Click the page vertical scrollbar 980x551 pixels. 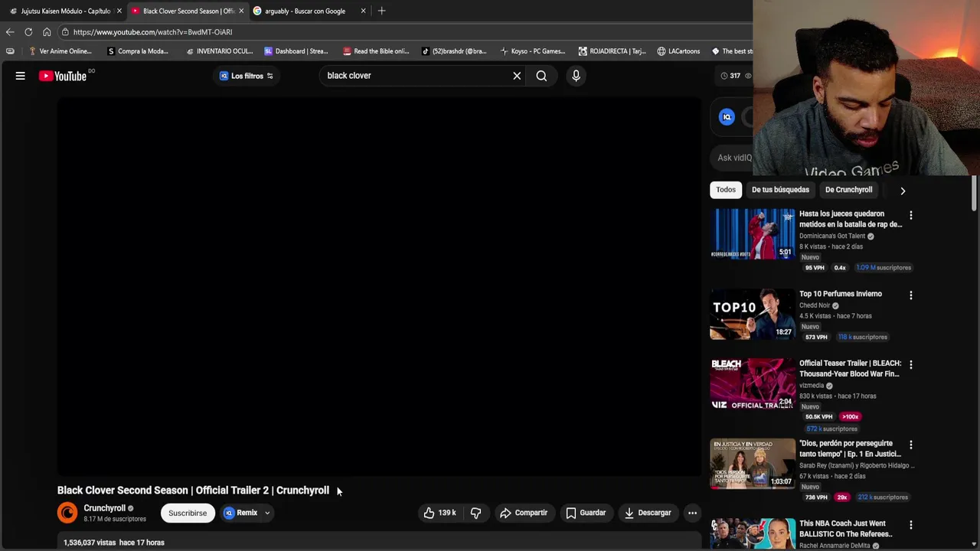point(974,191)
